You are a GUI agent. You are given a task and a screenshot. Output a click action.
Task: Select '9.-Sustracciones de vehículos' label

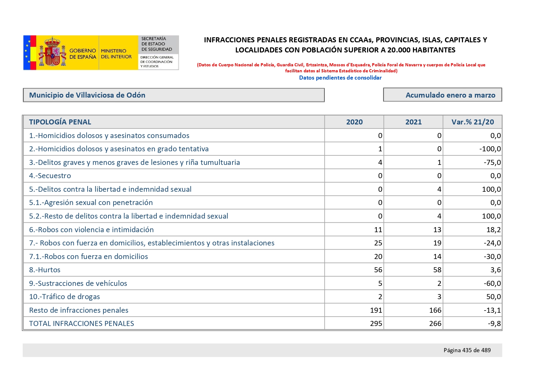(78, 283)
